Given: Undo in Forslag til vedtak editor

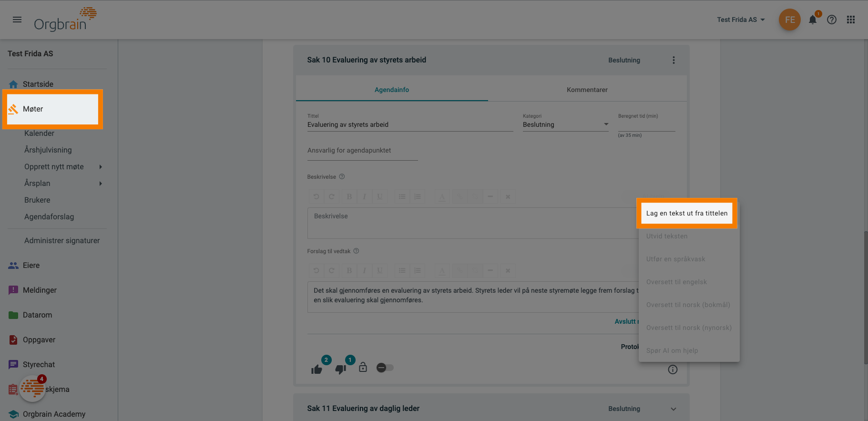Looking at the screenshot, I should point(316,271).
